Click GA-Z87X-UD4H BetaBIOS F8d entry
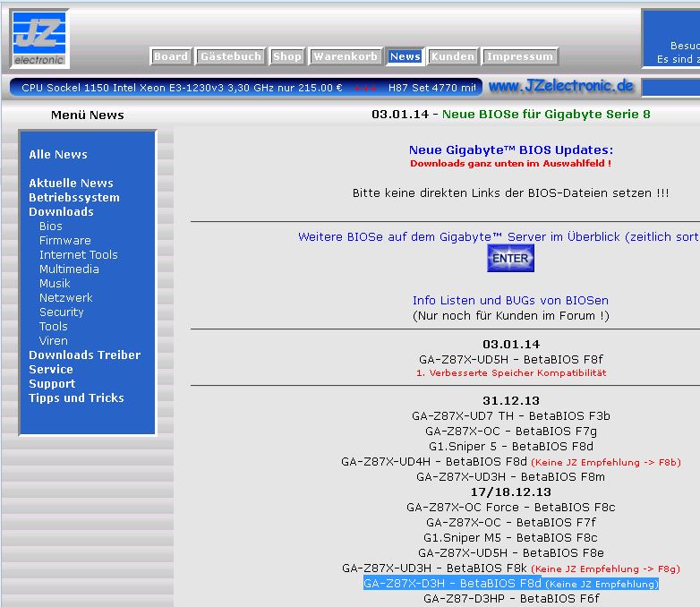This screenshot has height=607, width=700. [434, 461]
